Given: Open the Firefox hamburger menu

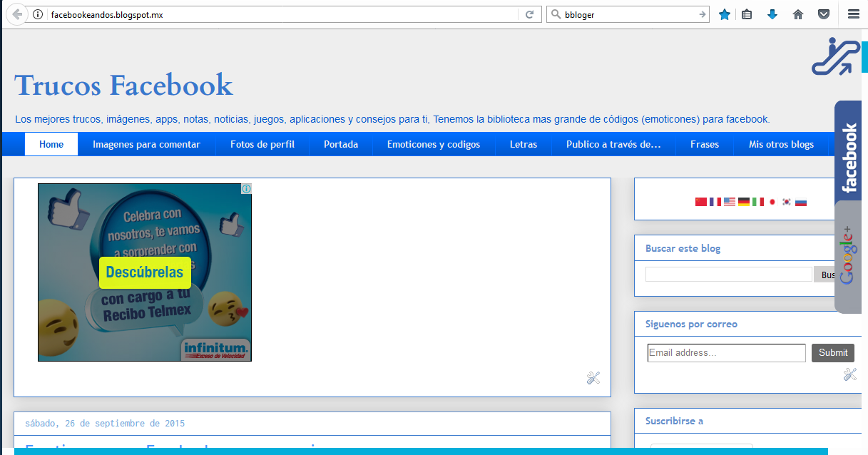Looking at the screenshot, I should coord(854,14).
